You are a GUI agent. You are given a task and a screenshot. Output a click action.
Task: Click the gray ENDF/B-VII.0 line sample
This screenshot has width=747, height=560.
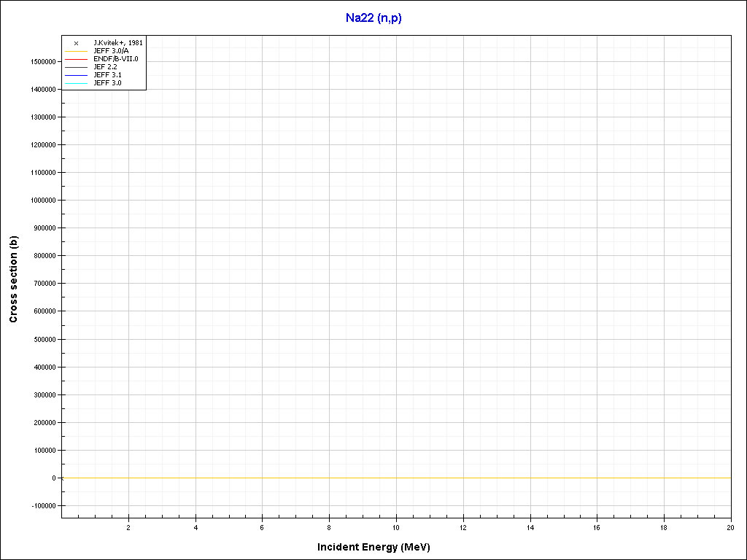(76, 59)
